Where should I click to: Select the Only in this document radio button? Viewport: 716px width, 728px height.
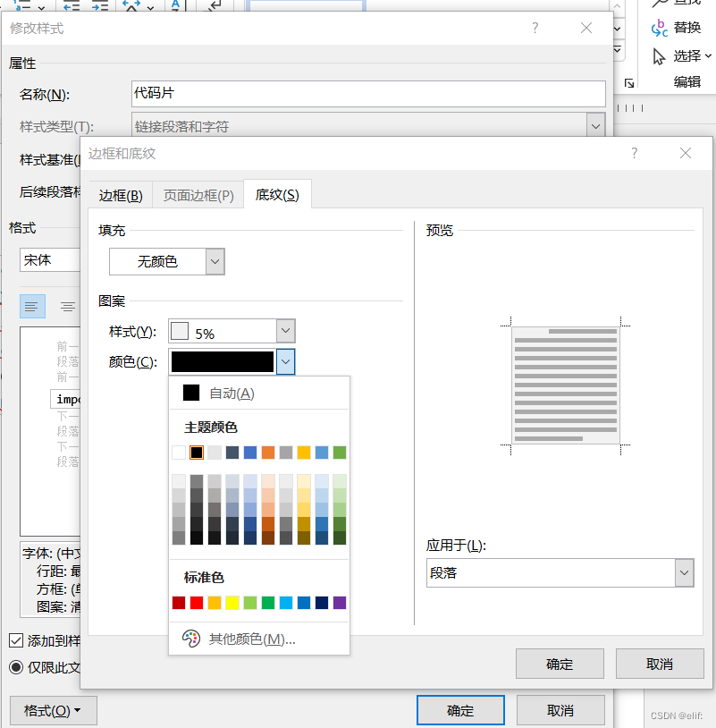(x=16, y=668)
